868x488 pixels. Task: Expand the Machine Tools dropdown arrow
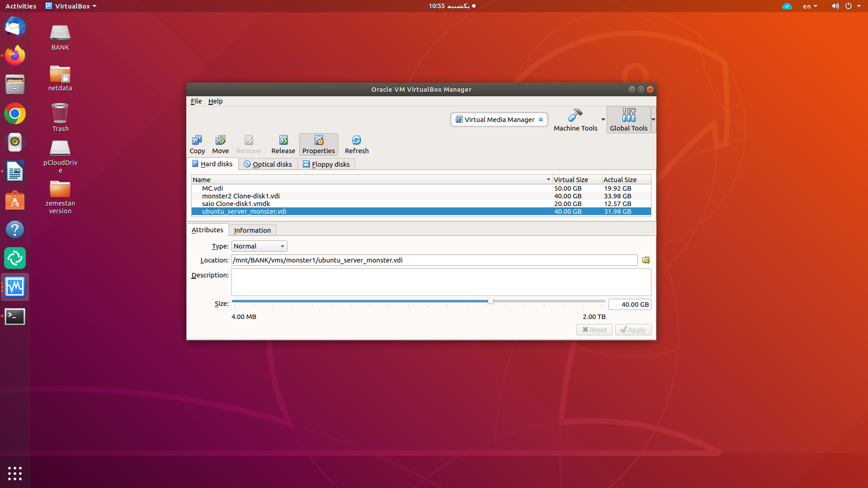point(603,120)
